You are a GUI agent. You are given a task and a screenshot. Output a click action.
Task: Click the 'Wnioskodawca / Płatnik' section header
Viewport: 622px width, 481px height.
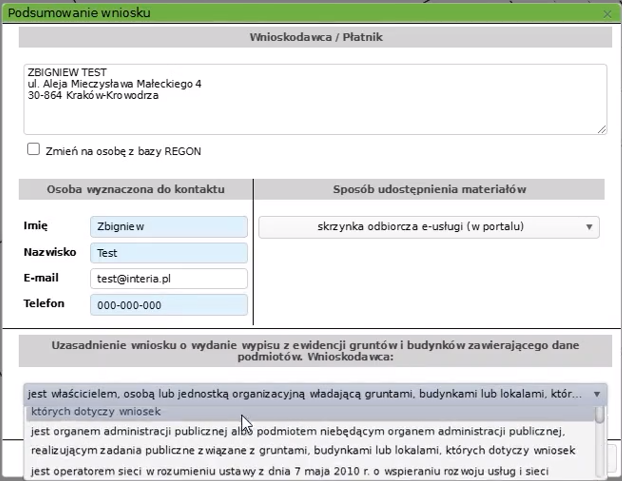[316, 37]
